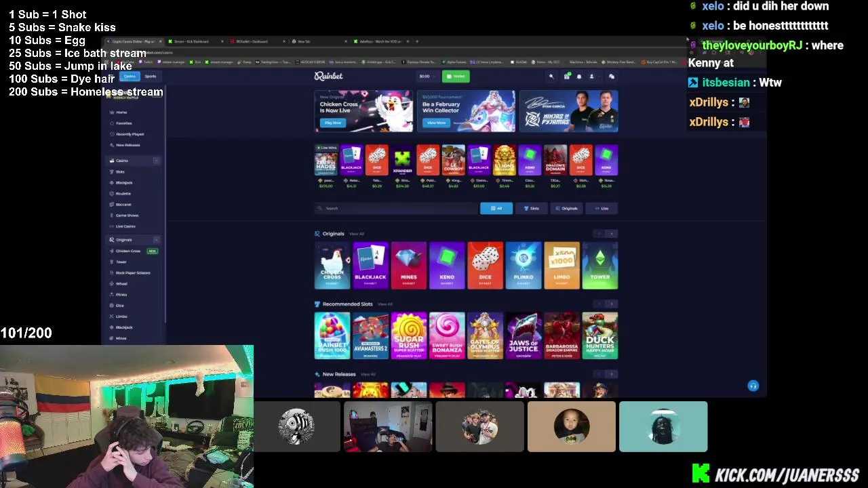The width and height of the screenshot is (868, 488).
Task: Switch to the Casino toggle in sidebar
Action: 130,77
